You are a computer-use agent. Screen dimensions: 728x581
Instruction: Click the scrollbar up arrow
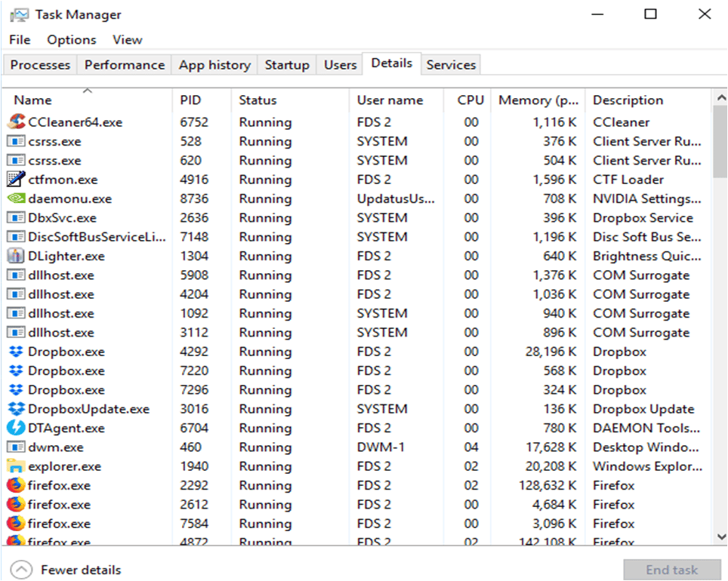pos(720,97)
